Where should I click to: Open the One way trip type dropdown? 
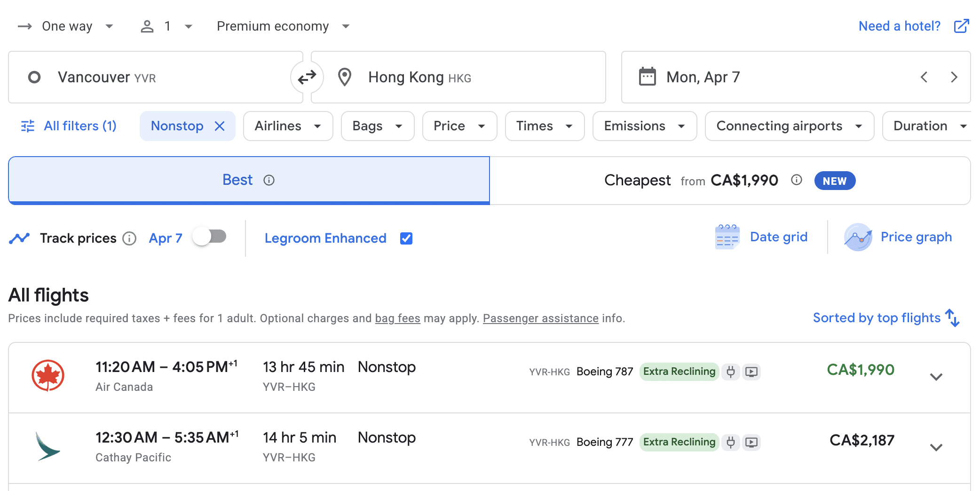66,26
